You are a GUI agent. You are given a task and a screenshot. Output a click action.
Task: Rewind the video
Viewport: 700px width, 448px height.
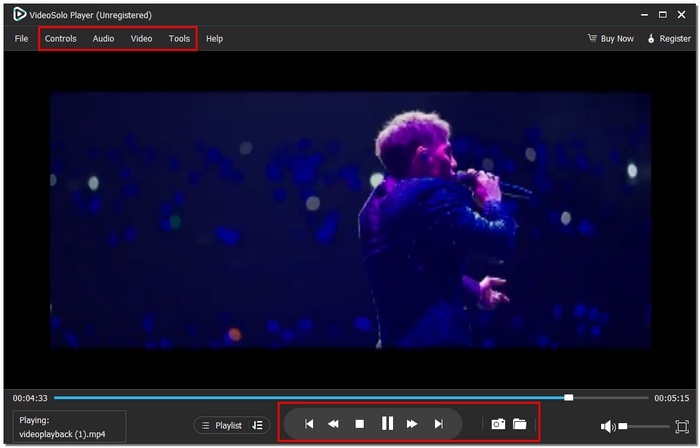click(x=334, y=424)
